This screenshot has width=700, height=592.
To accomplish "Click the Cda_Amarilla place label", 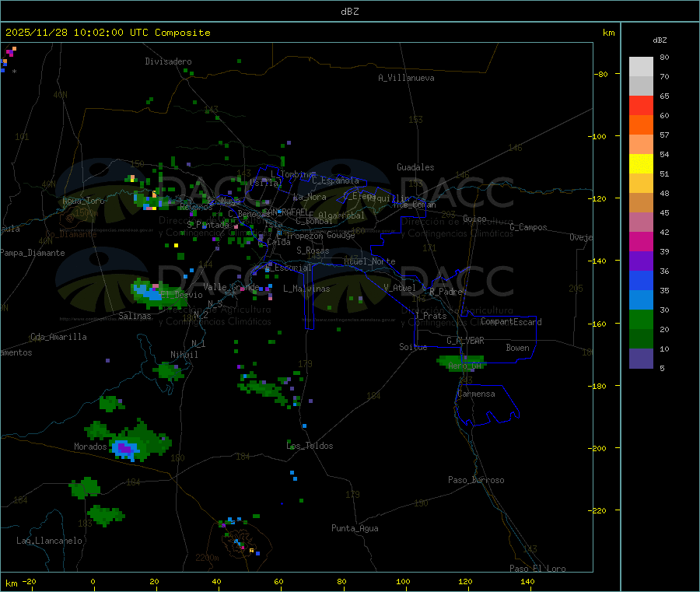I will coord(58,337).
